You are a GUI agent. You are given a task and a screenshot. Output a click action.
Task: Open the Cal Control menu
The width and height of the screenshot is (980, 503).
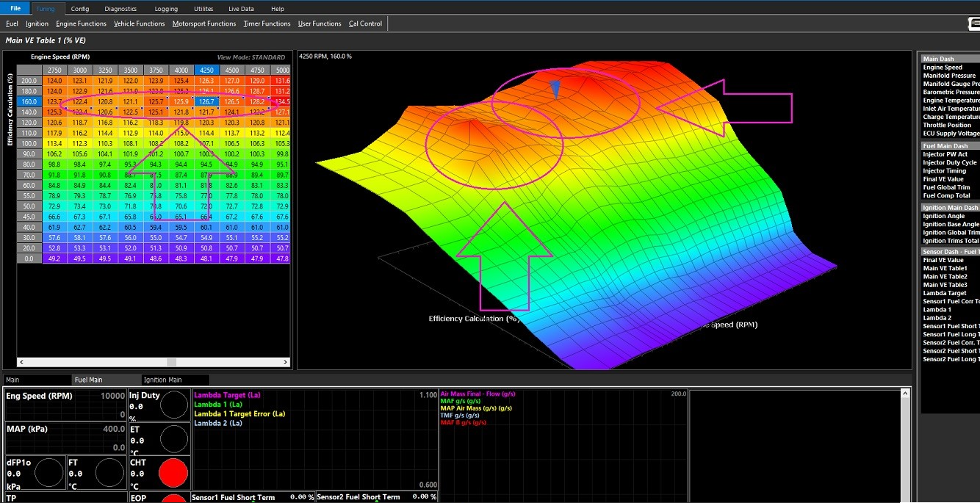365,23
